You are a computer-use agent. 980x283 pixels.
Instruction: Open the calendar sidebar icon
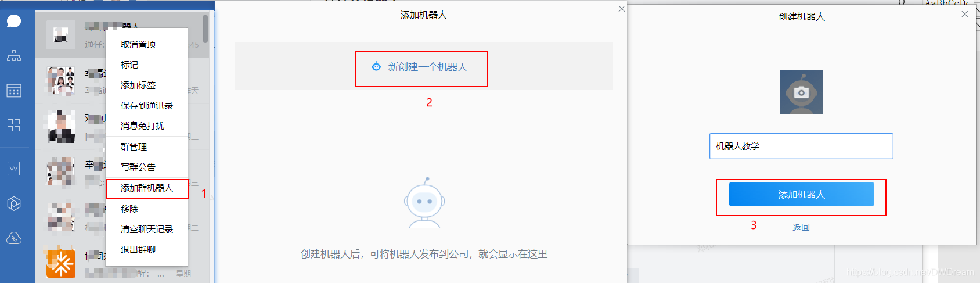[14, 91]
